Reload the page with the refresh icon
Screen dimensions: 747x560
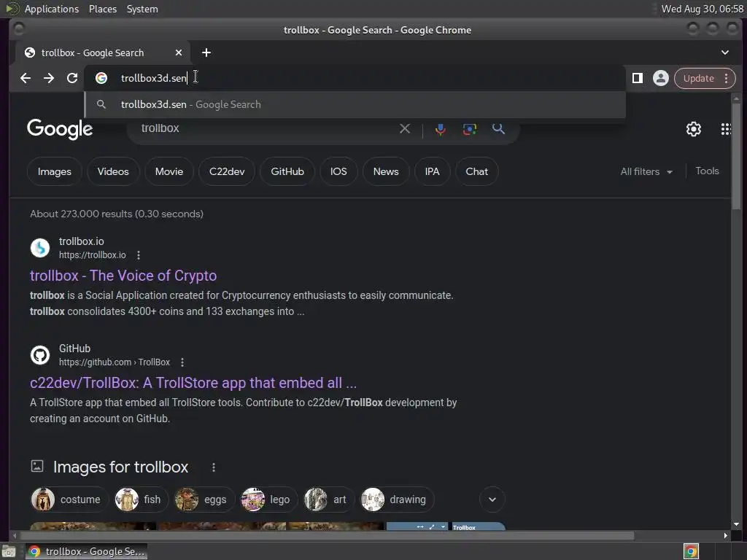click(72, 78)
